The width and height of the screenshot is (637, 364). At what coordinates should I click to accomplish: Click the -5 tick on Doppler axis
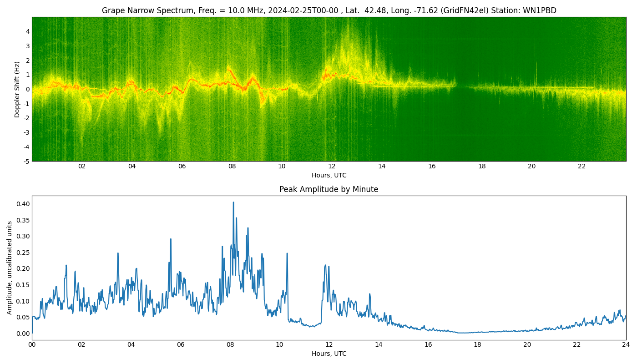27,161
